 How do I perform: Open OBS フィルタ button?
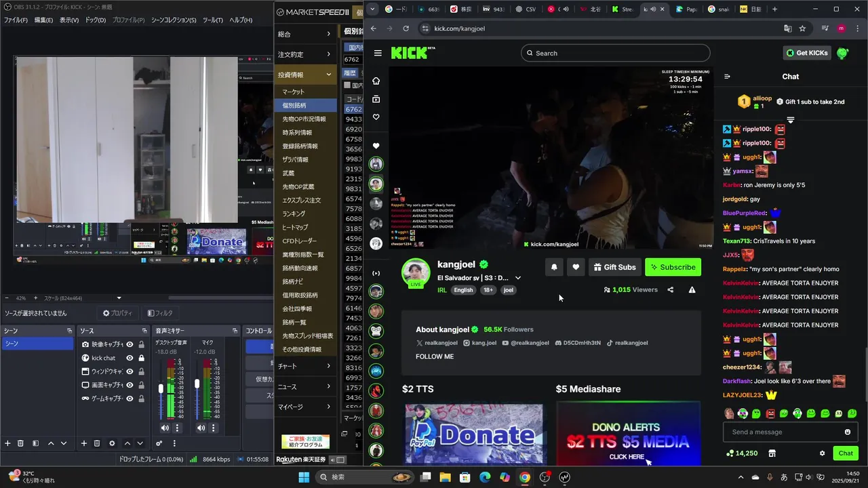click(161, 313)
